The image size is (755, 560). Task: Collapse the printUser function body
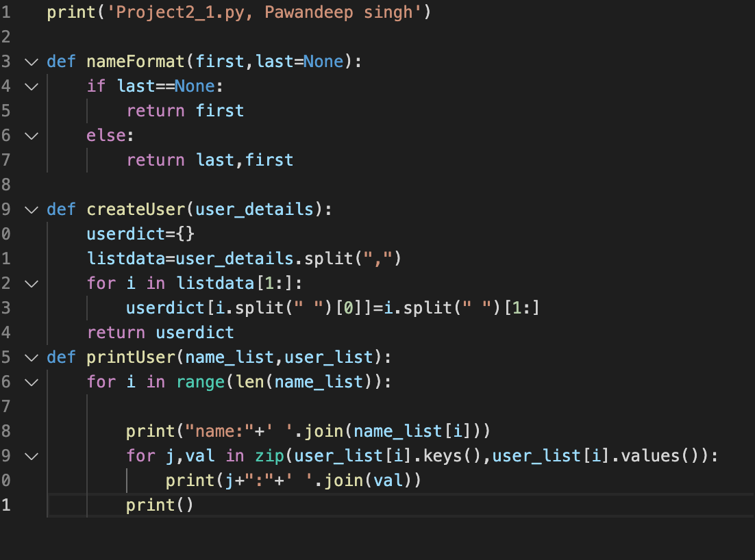coord(31,357)
